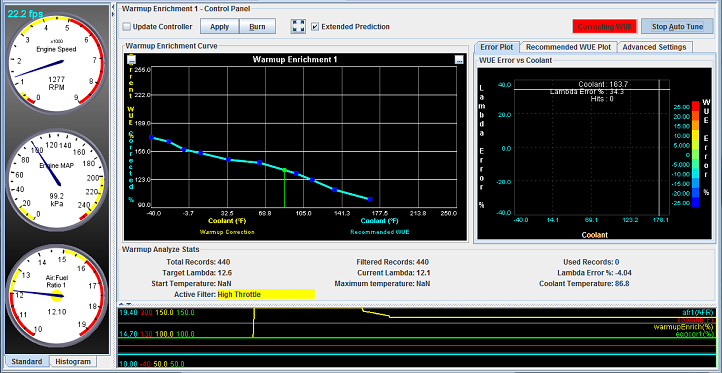Select the Histogram gauge tab
The width and height of the screenshot is (722, 373).
coord(73,361)
